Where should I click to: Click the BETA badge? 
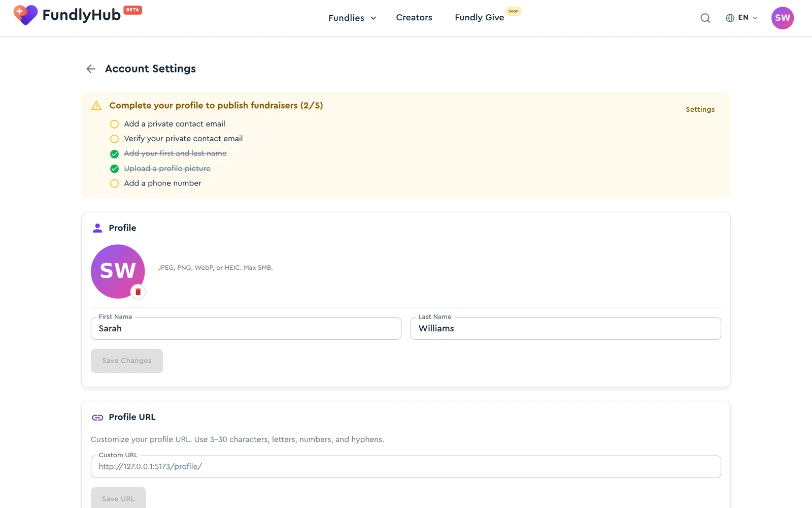pos(133,10)
